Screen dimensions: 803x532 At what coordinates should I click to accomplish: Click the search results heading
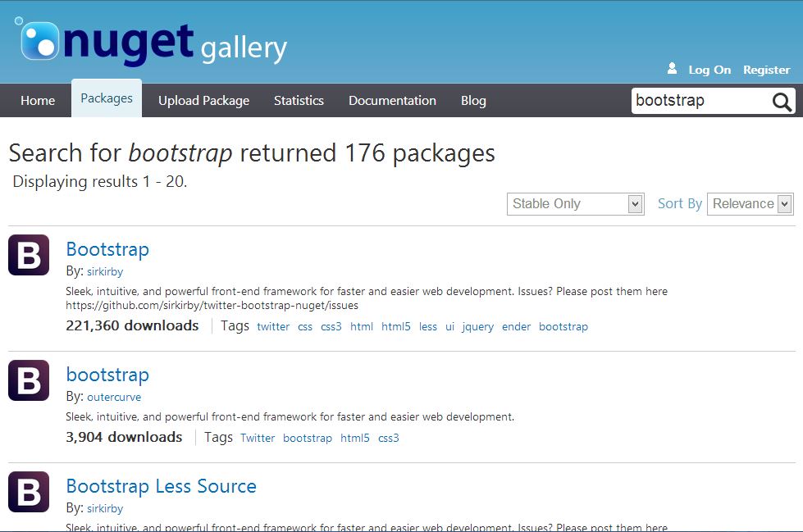pos(252,153)
